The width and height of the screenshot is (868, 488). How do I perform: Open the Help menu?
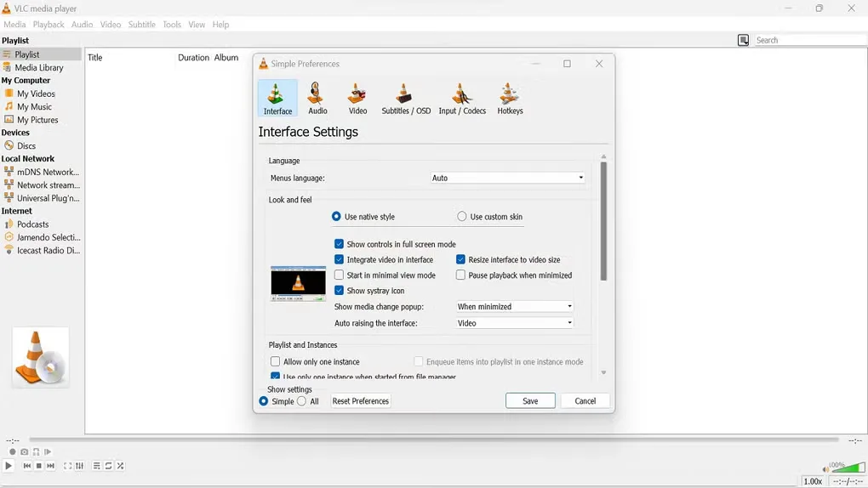click(x=220, y=25)
